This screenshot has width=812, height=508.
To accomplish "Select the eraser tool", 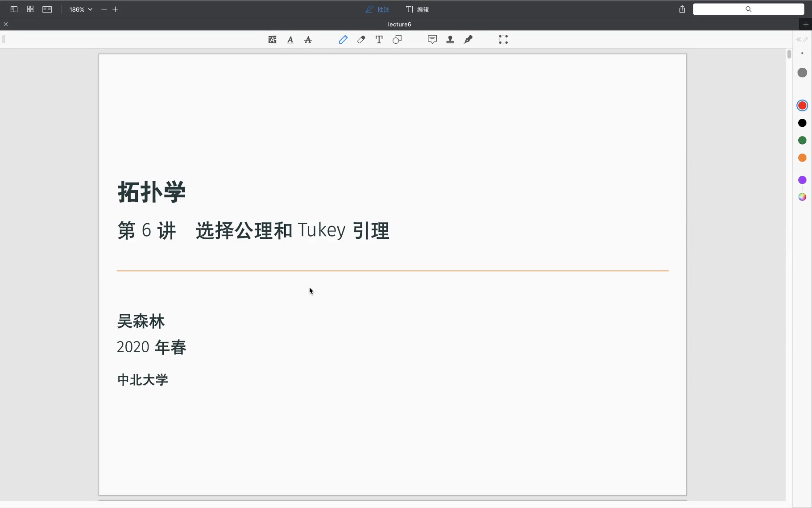I will coord(361,40).
